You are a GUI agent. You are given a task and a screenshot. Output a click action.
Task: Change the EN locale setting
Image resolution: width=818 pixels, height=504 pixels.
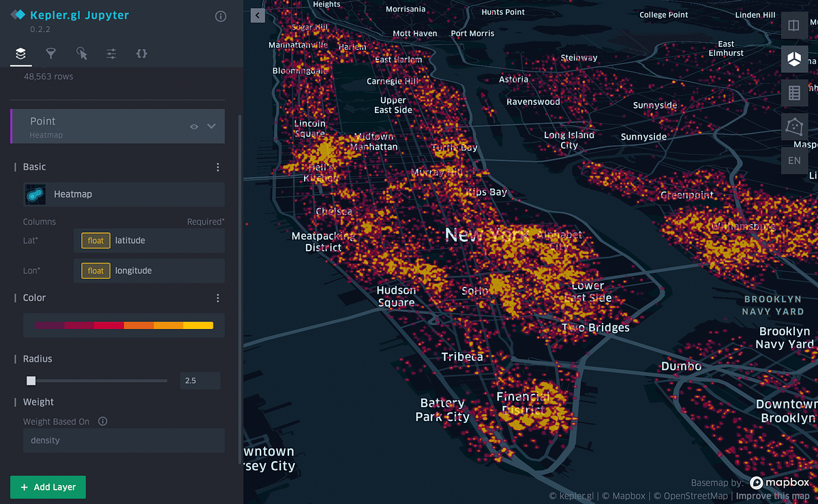(794, 160)
